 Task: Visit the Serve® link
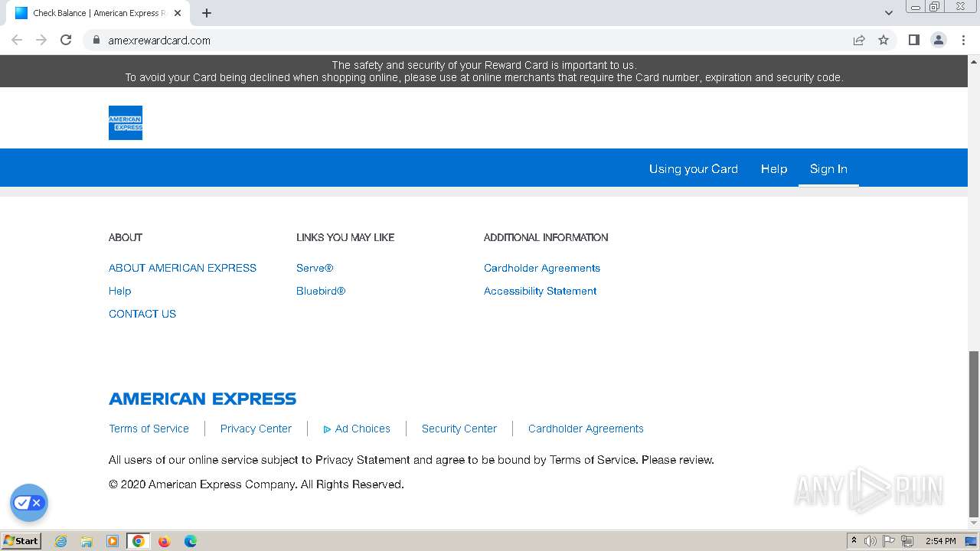pos(315,268)
